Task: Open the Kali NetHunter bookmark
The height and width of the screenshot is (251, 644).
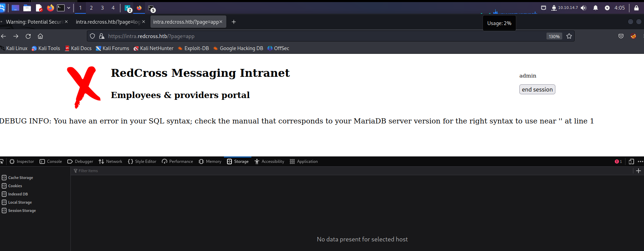Action: point(154,48)
